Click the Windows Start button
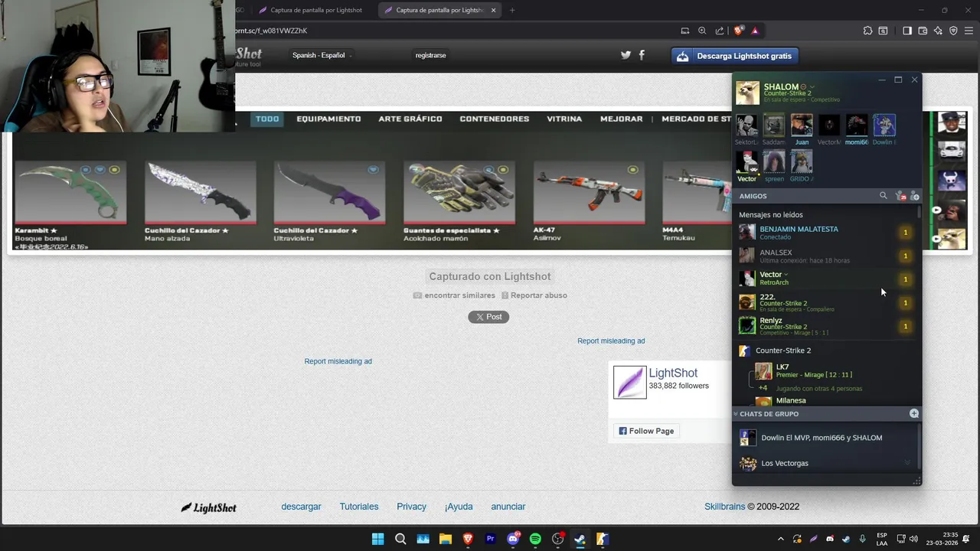 coord(378,539)
